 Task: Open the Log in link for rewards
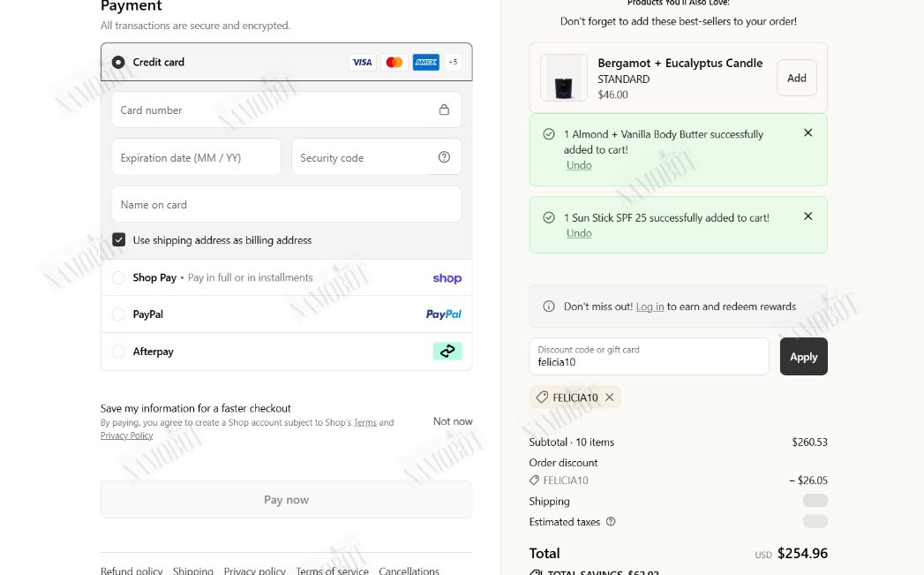pos(650,306)
